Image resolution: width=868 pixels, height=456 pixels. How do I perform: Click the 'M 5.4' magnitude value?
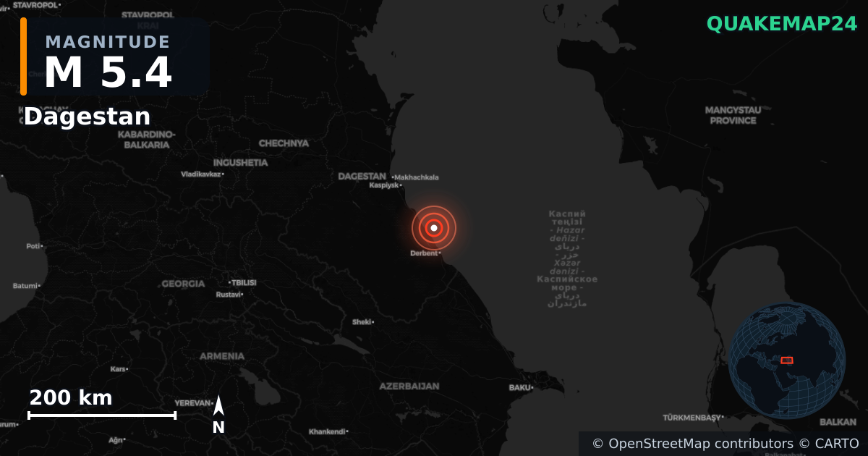tap(108, 72)
